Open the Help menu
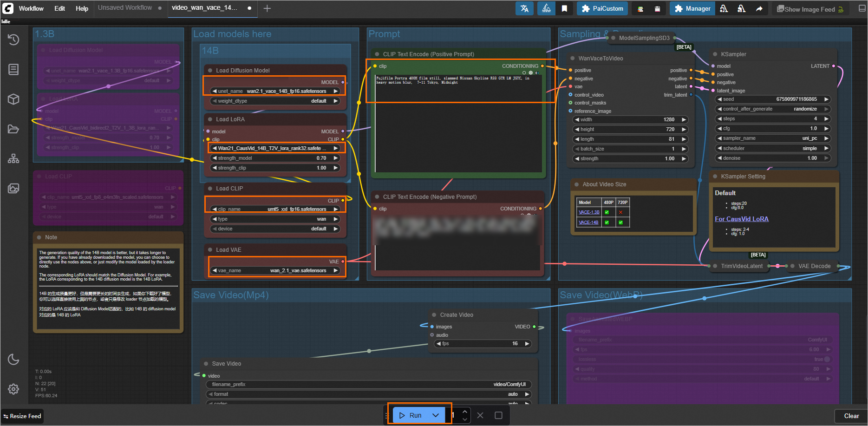The image size is (868, 426). pyautogui.click(x=82, y=8)
